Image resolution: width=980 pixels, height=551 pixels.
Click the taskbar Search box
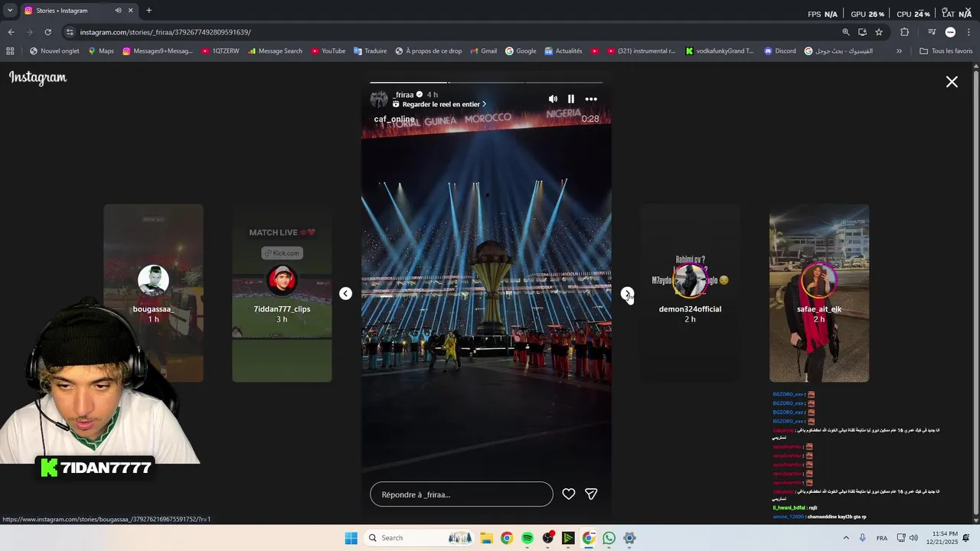(x=418, y=538)
